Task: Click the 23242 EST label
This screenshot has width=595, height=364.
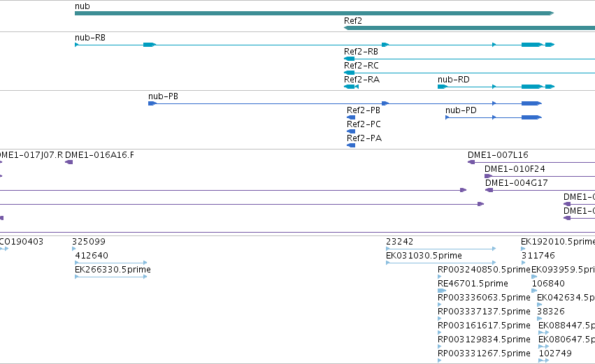Action: (399, 242)
